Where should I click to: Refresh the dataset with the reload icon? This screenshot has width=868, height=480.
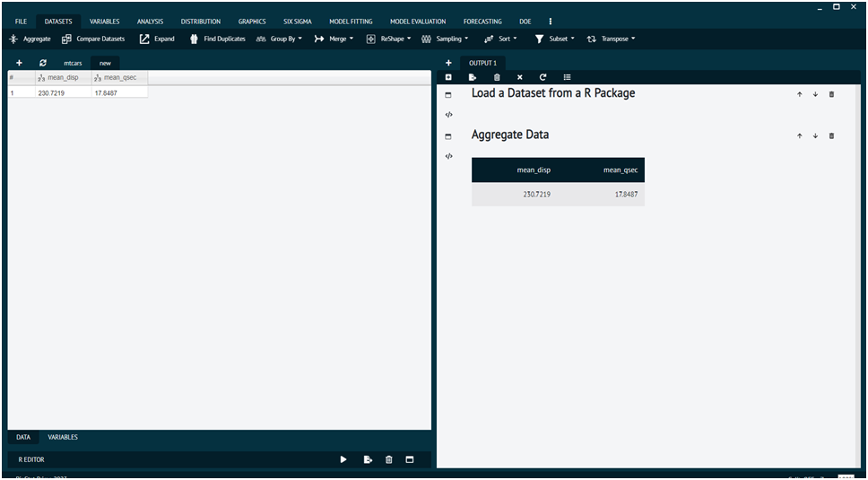pos(42,63)
